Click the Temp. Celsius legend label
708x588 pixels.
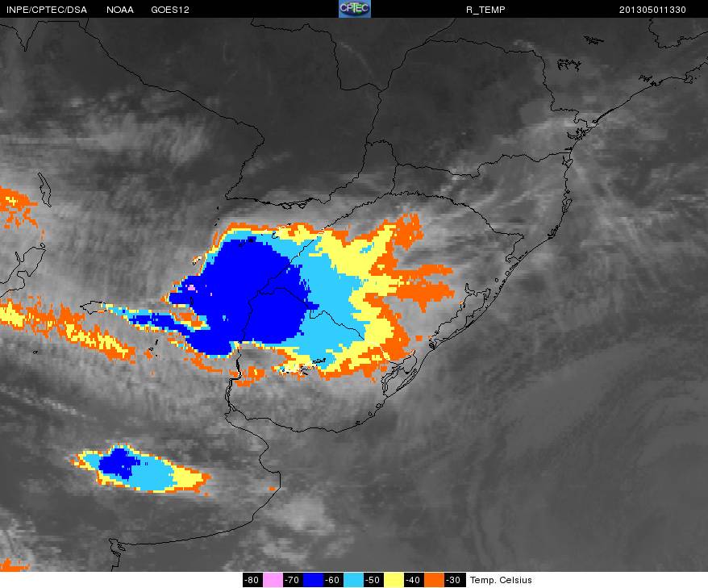[x=501, y=580]
